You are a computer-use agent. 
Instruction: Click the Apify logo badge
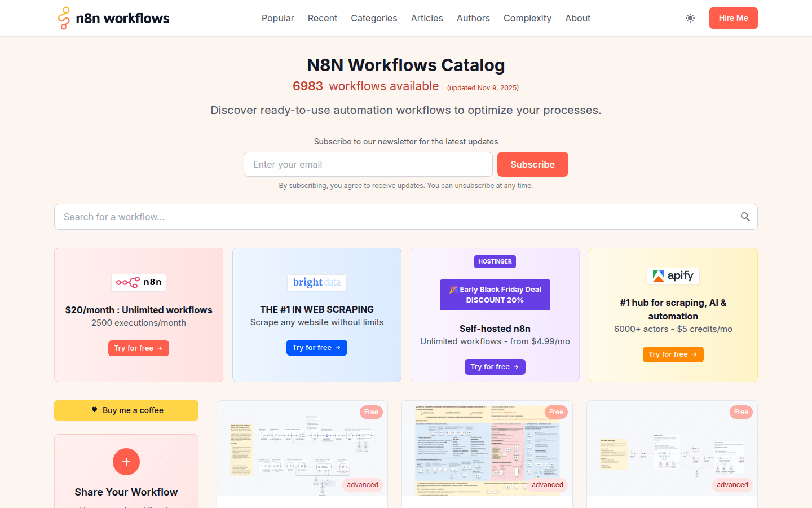click(x=673, y=276)
